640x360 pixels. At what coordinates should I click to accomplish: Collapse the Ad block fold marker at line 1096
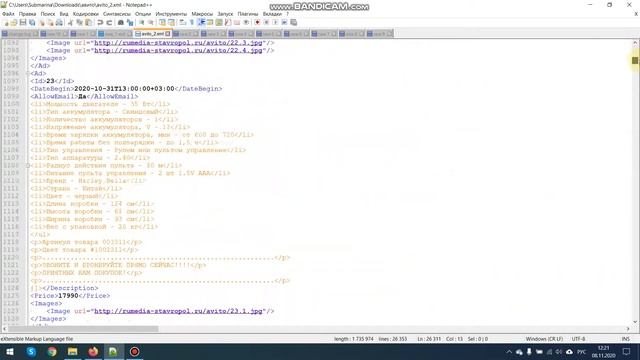[28, 73]
